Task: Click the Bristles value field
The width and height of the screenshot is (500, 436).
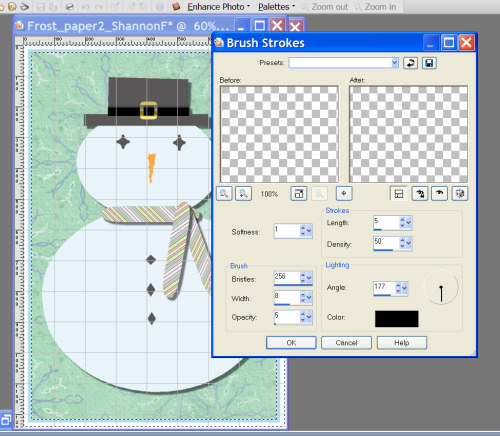Action: 286,278
